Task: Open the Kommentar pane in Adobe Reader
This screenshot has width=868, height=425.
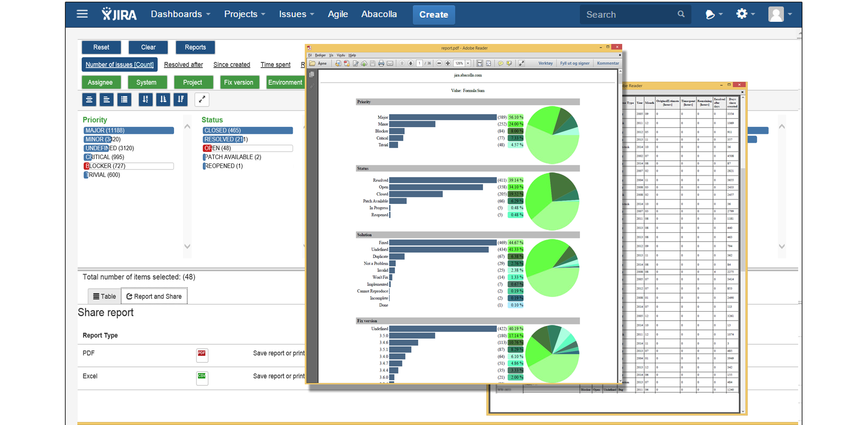Action: [608, 63]
